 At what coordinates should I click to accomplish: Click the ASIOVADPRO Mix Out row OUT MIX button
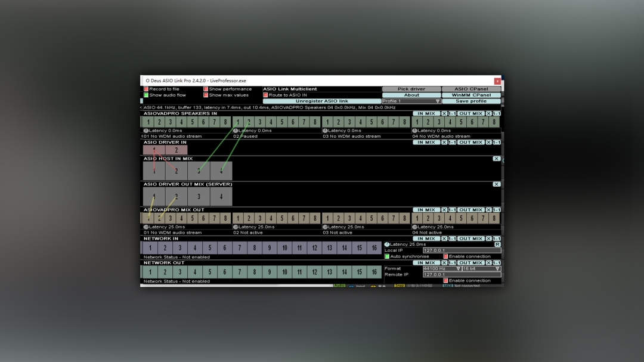pyautogui.click(x=470, y=209)
